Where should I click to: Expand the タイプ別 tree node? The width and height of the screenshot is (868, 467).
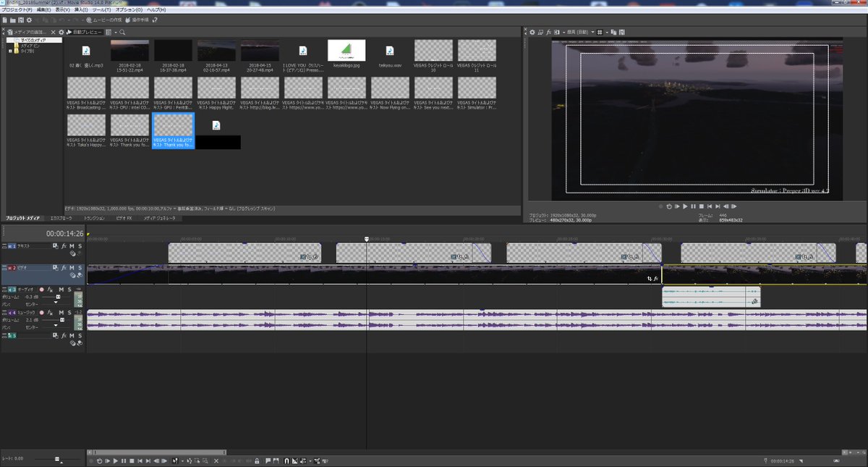(9, 51)
